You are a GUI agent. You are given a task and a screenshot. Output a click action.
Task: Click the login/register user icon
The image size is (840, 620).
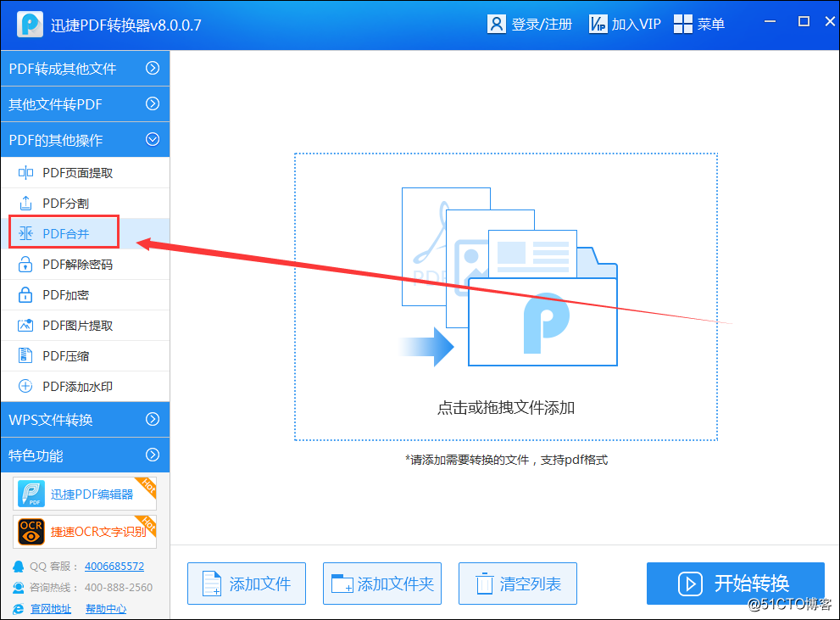click(x=497, y=24)
